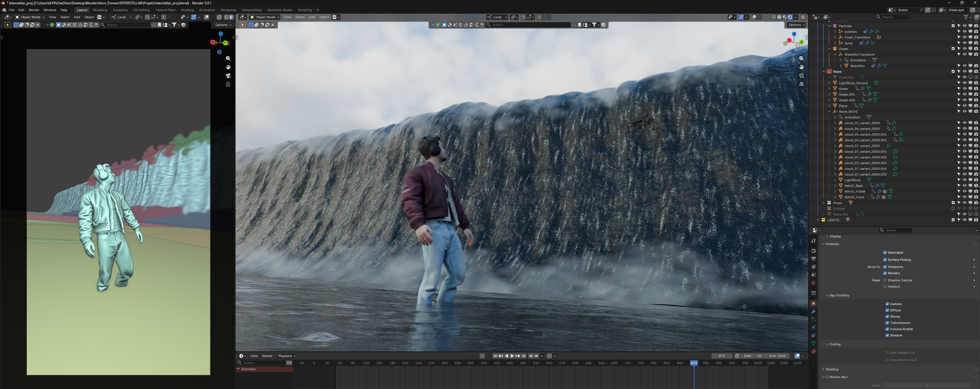Click the current frame field showing 873
The image size is (980, 389).
[x=722, y=356]
